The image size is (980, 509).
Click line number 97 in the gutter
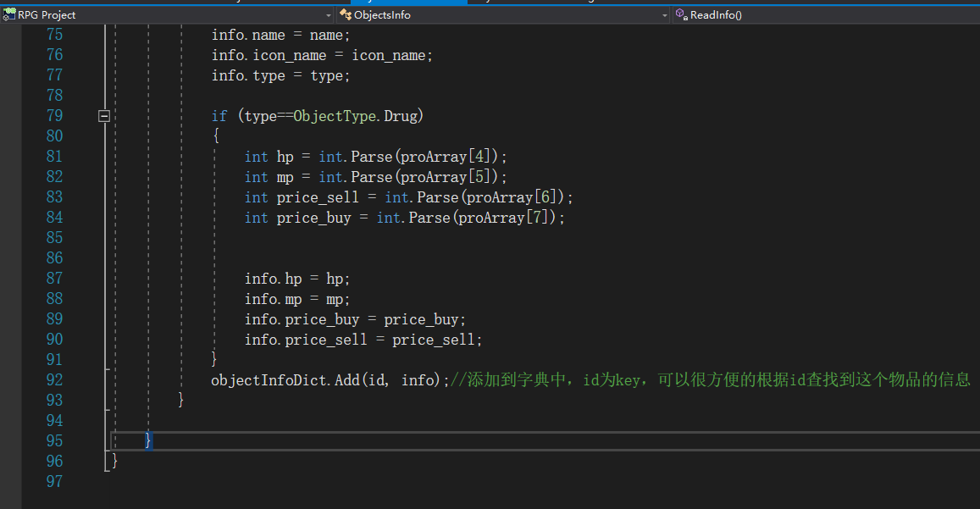[x=54, y=482]
